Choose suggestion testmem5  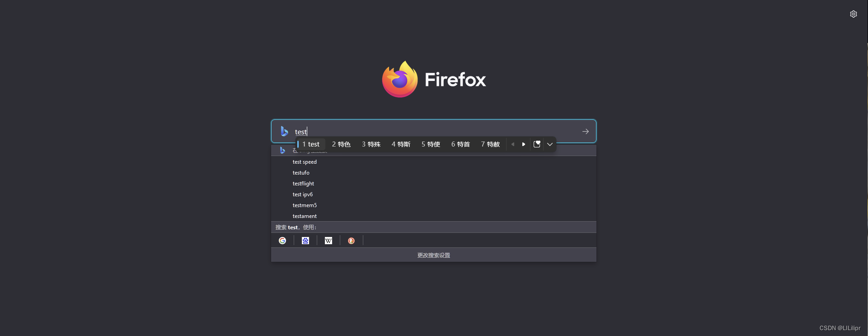434,205
